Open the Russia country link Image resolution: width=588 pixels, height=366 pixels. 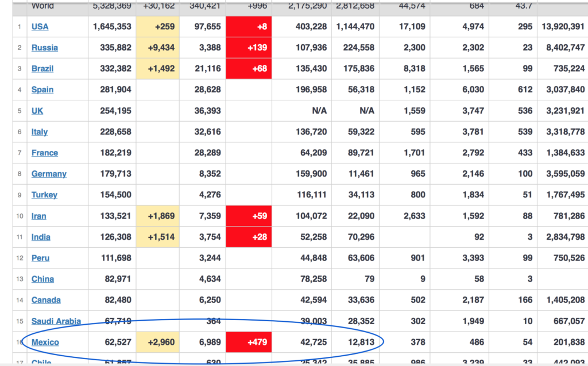pos(45,48)
